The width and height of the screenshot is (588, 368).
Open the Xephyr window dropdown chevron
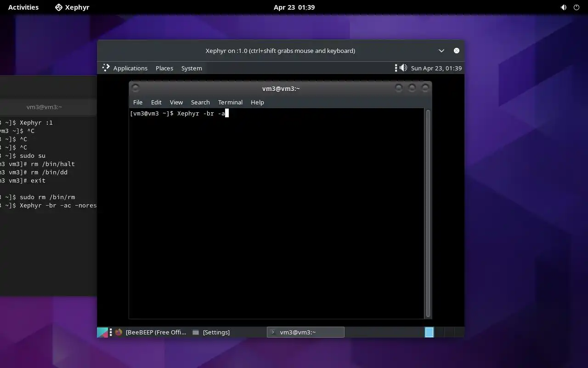pyautogui.click(x=441, y=51)
